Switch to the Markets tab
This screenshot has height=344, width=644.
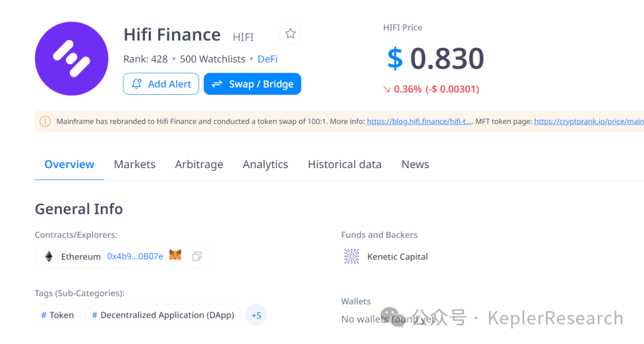click(135, 165)
